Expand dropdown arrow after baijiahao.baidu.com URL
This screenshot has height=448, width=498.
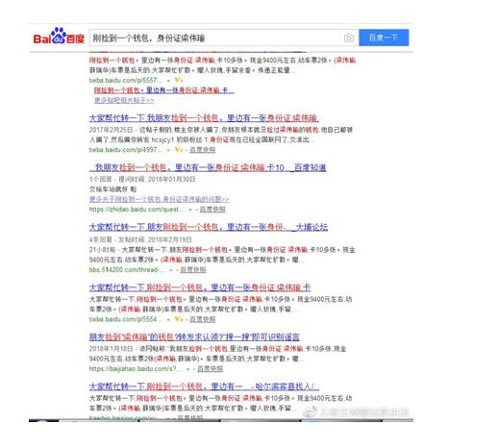(187, 369)
